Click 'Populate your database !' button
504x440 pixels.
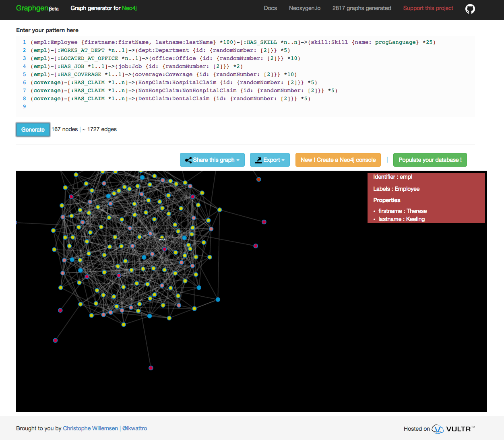[430, 160]
